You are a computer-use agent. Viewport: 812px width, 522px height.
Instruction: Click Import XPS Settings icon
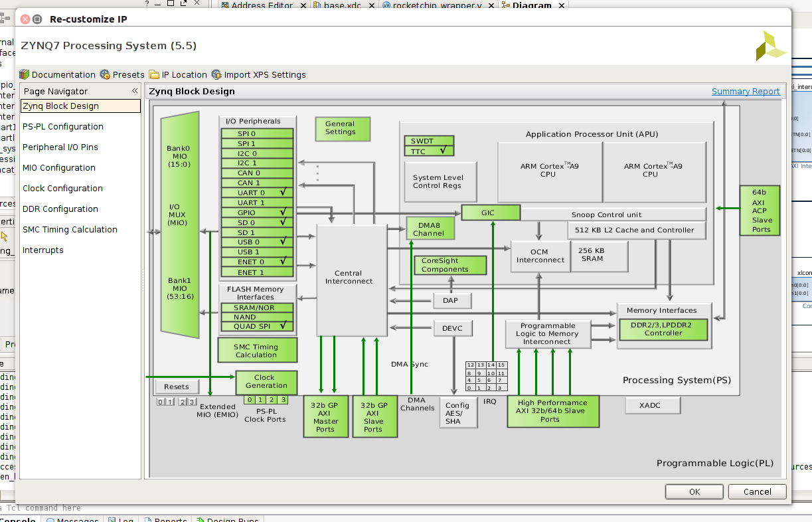[216, 74]
